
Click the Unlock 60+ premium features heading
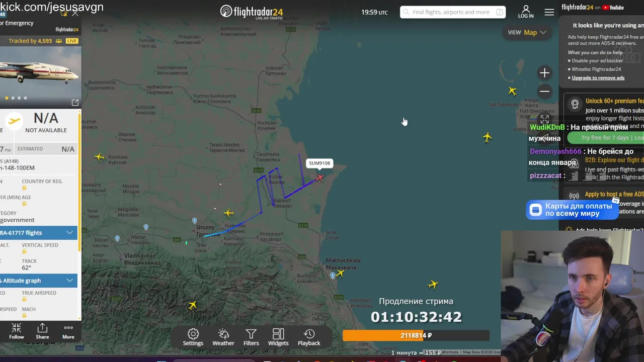point(615,101)
